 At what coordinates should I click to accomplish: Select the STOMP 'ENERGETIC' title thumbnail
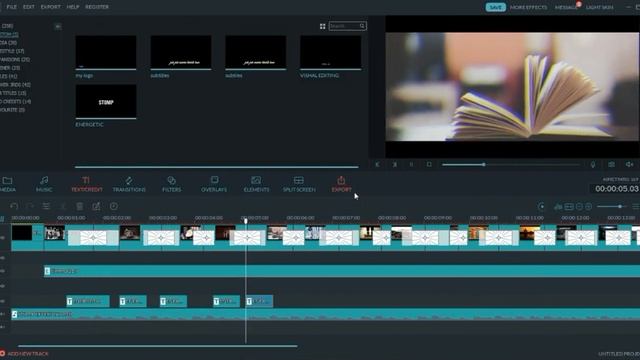[x=106, y=101]
